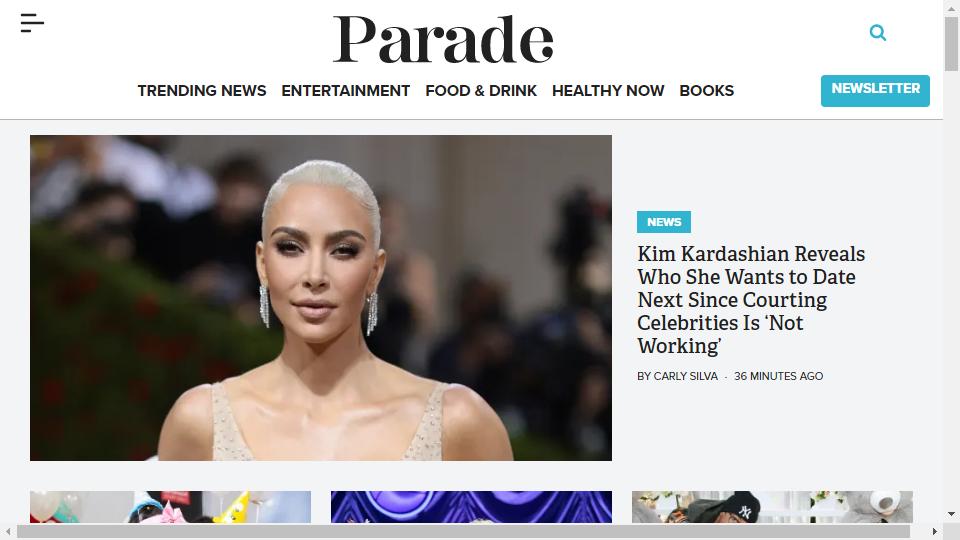Open Food & Drink menu item

point(481,91)
